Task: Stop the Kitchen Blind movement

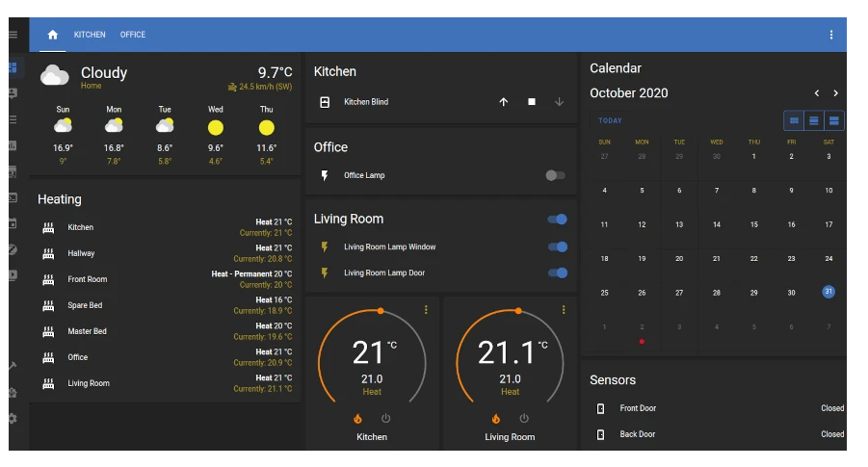Action: point(531,102)
